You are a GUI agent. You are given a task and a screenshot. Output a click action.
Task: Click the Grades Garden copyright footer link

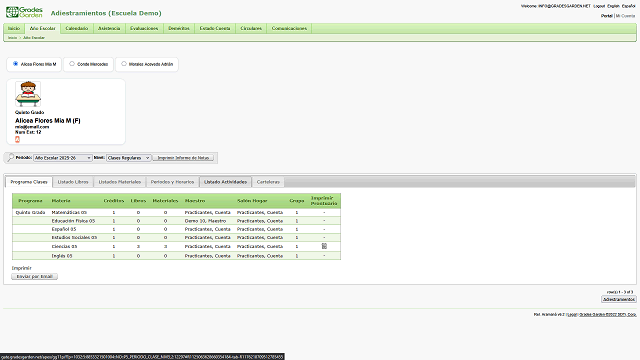tap(608, 315)
